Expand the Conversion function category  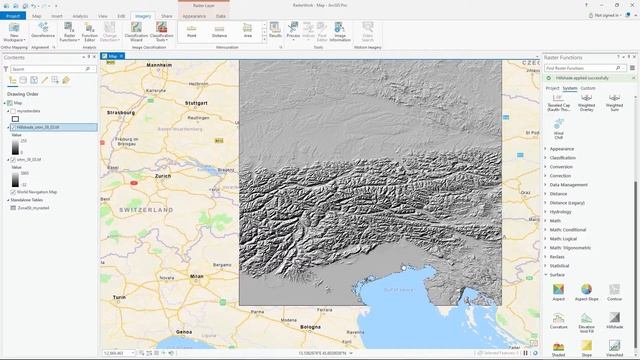tap(546, 167)
